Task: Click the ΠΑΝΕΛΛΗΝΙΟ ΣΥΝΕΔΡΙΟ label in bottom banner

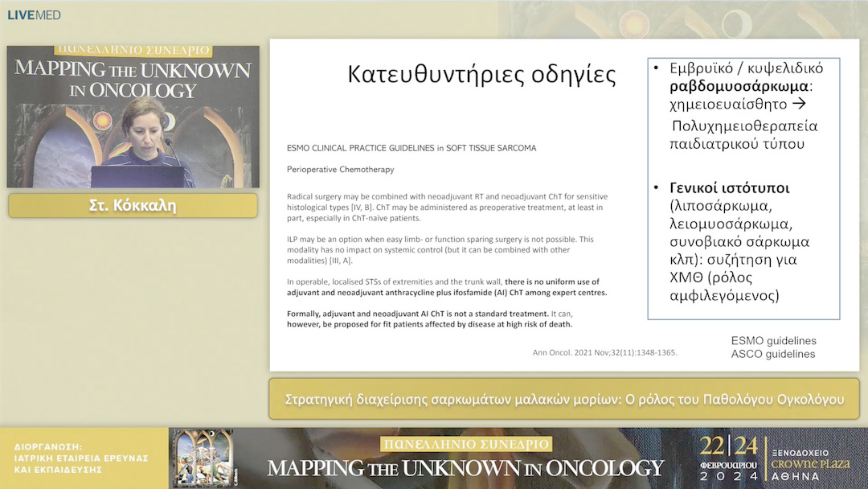Action: pos(466,444)
